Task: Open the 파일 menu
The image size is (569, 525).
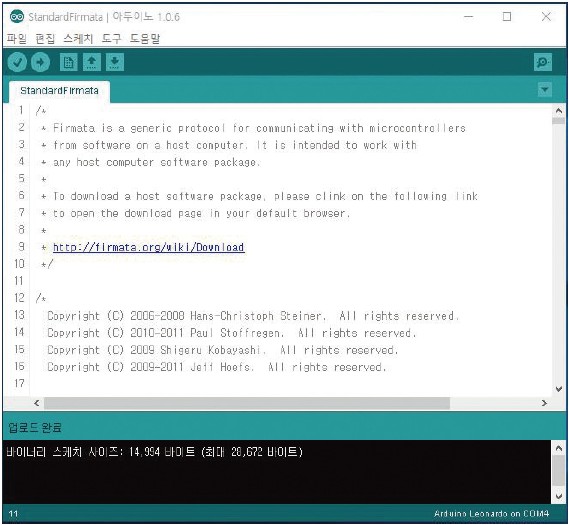Action: coord(17,38)
